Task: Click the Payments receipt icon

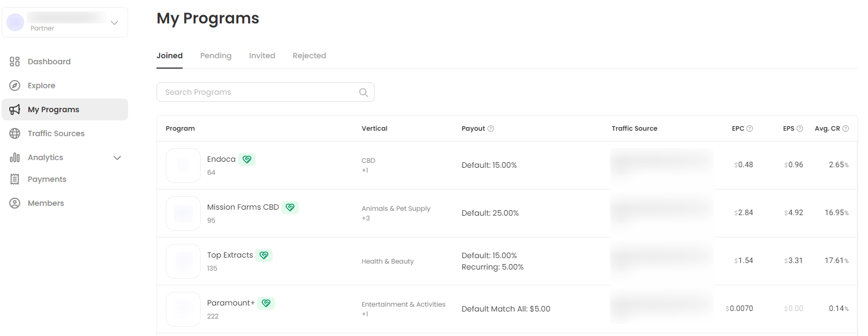Action: 15,179
